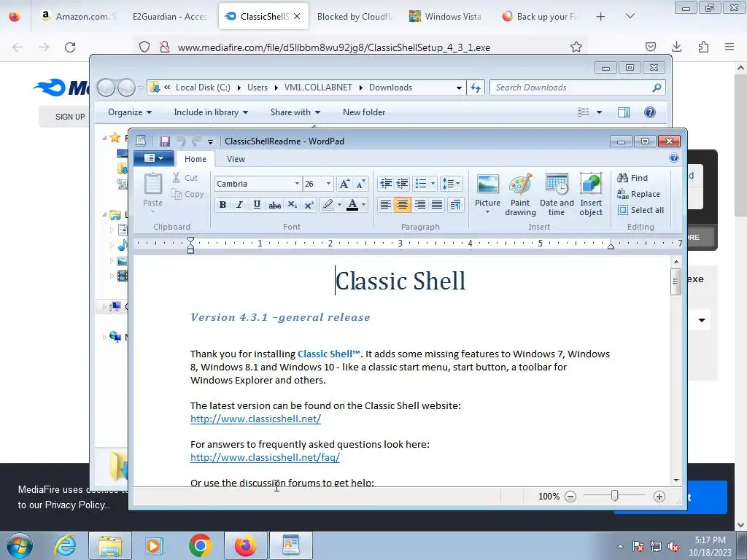Open Paragraph settings dialog icon

(455, 205)
